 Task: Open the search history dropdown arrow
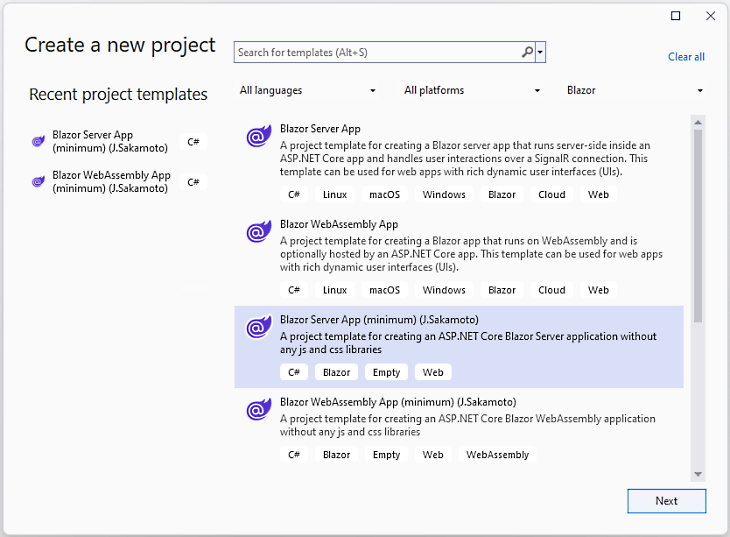(541, 52)
